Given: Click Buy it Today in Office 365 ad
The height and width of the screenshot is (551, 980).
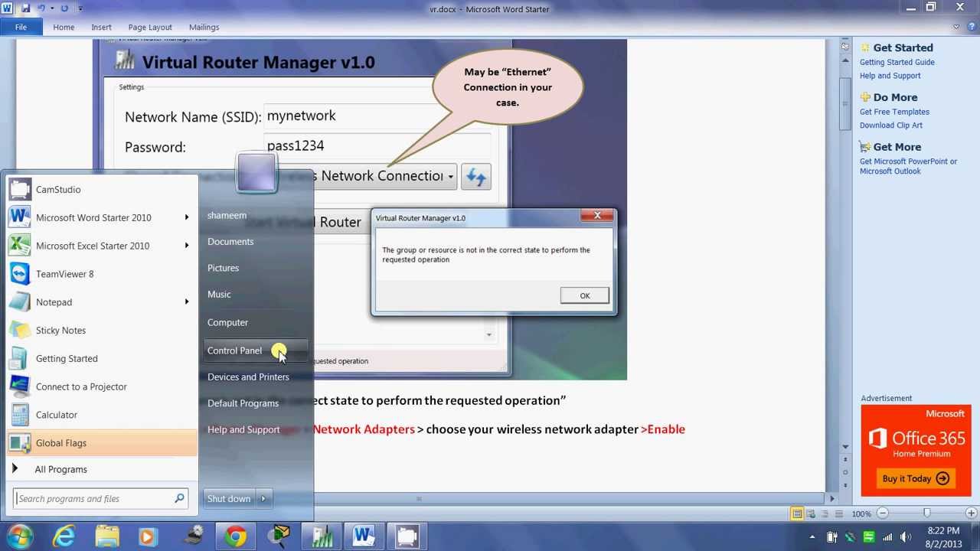Looking at the screenshot, I should (915, 479).
